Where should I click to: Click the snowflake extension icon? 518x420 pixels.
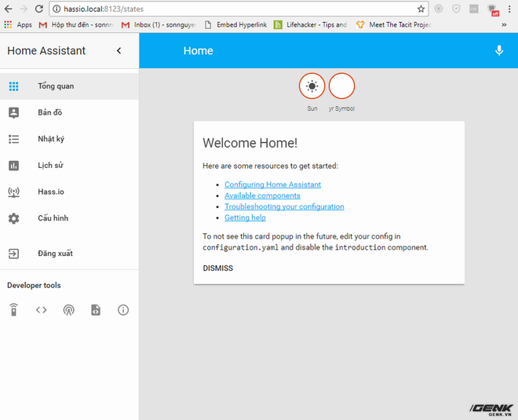pyautogui.click(x=439, y=9)
